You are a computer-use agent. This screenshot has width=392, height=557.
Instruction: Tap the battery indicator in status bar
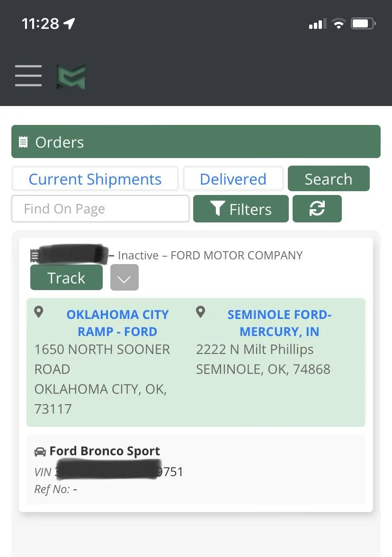[363, 24]
